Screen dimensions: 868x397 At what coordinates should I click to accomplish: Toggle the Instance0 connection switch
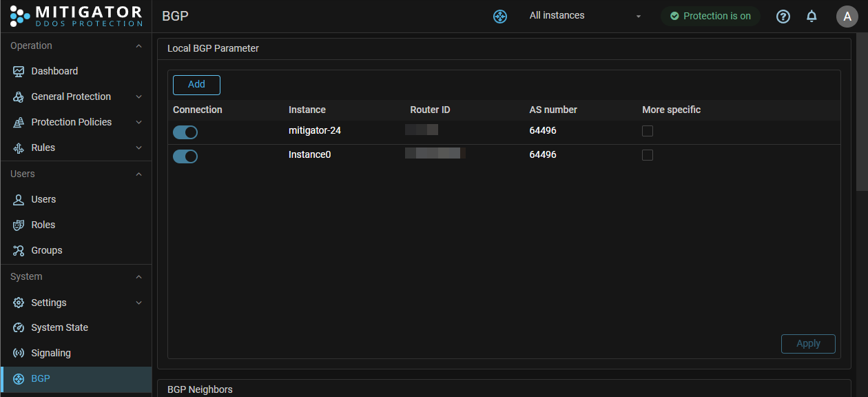click(185, 156)
